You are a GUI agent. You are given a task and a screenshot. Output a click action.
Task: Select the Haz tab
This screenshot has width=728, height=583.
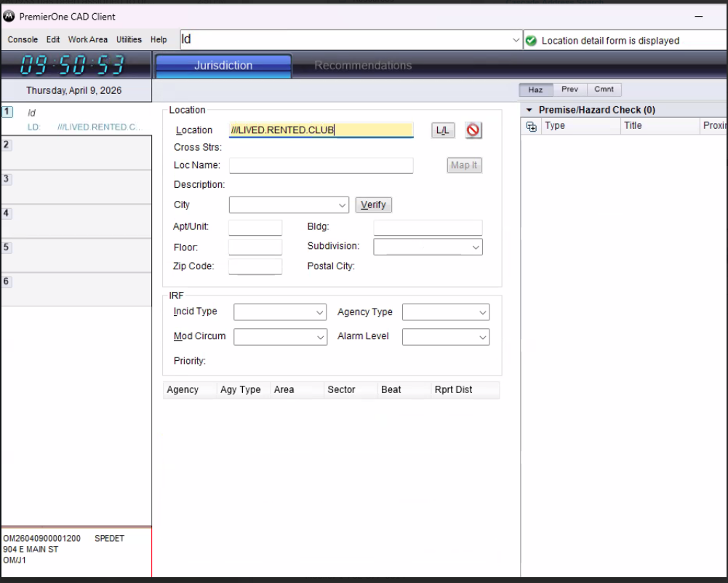click(535, 90)
